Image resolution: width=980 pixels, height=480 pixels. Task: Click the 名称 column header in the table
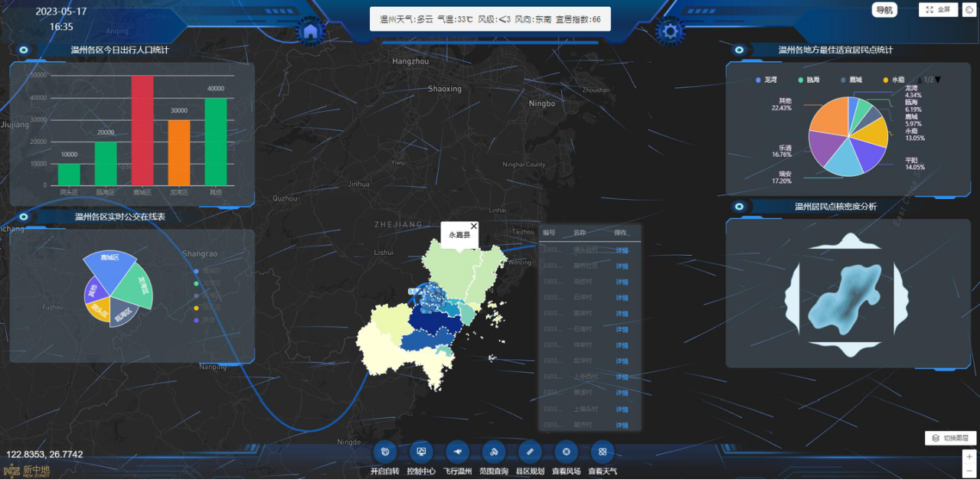point(580,233)
